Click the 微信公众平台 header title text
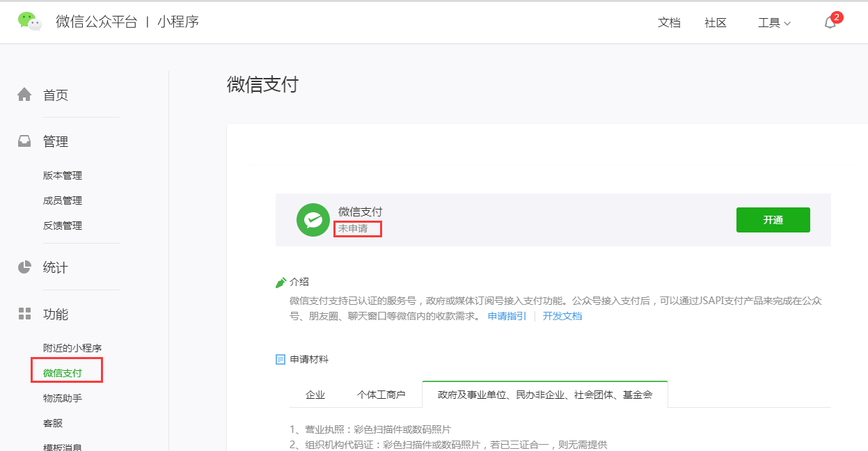868x451 pixels. (x=97, y=22)
